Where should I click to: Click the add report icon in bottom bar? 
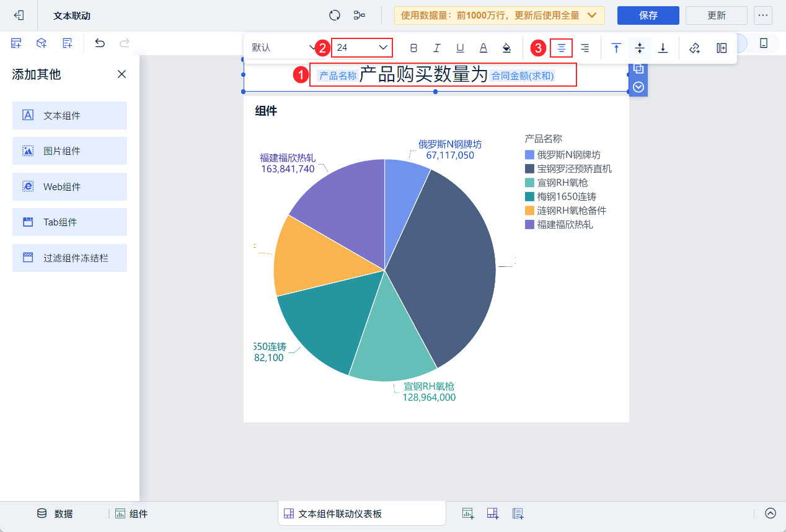518,513
